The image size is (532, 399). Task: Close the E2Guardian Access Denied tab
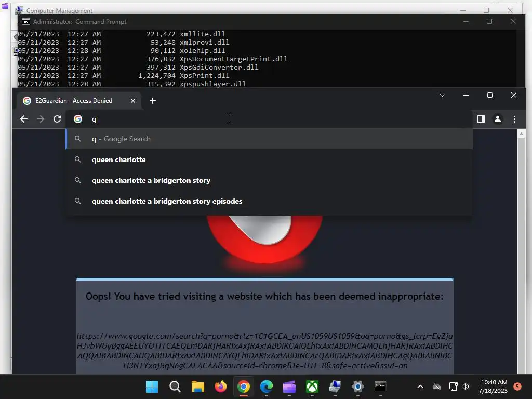[133, 101]
